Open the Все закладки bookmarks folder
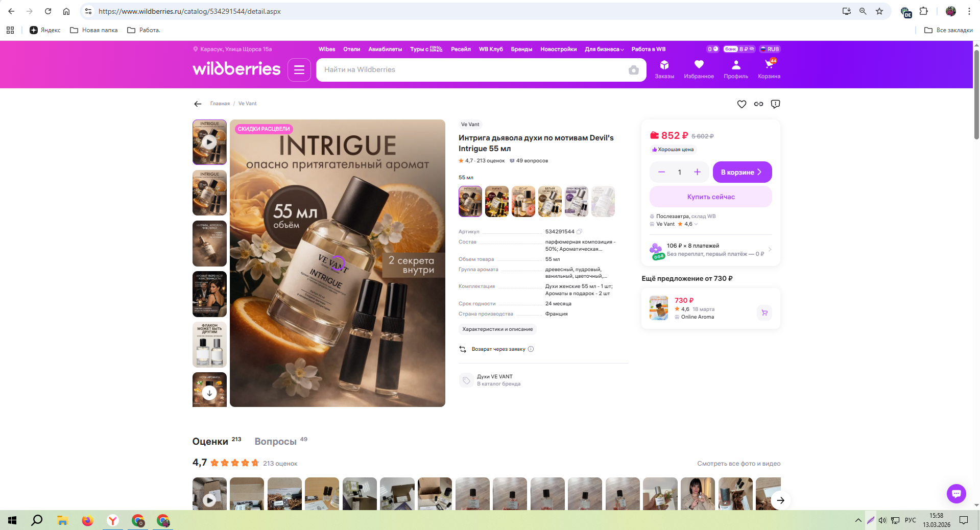The height and width of the screenshot is (530, 980). pyautogui.click(x=948, y=30)
